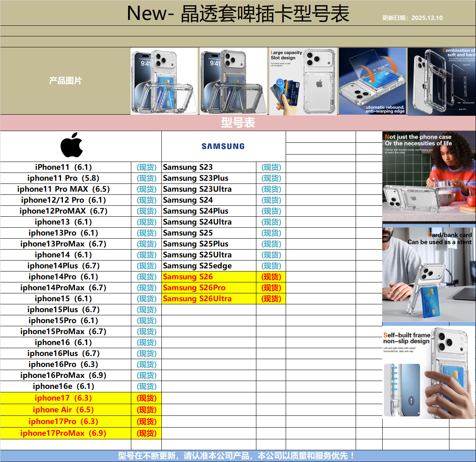Open the Not just the phone case image

click(429, 178)
